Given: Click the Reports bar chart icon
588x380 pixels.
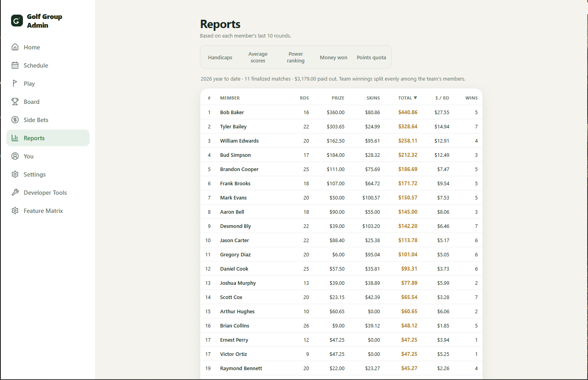Looking at the screenshot, I should 15,138.
